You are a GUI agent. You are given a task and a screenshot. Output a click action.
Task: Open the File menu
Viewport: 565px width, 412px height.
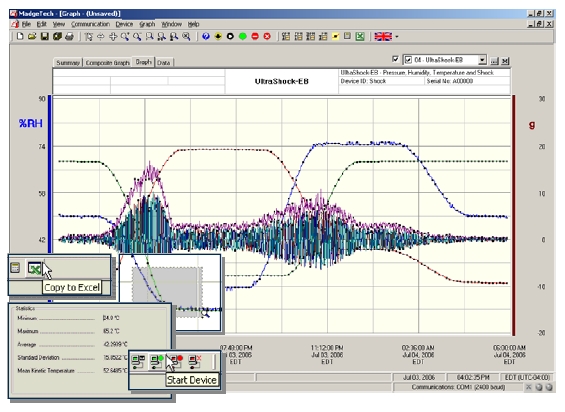[x=26, y=24]
